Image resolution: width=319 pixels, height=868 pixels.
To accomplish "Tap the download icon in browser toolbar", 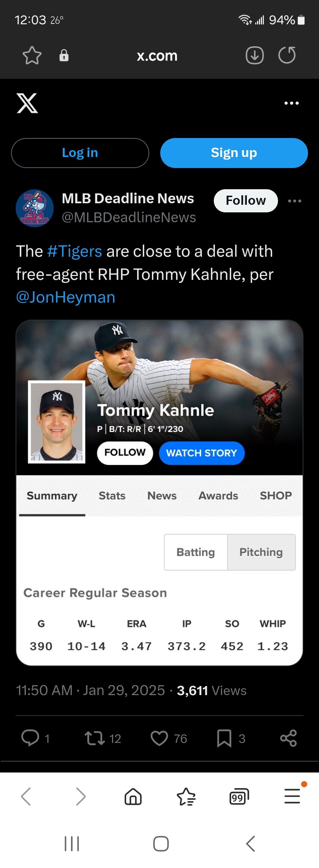I will click(254, 56).
